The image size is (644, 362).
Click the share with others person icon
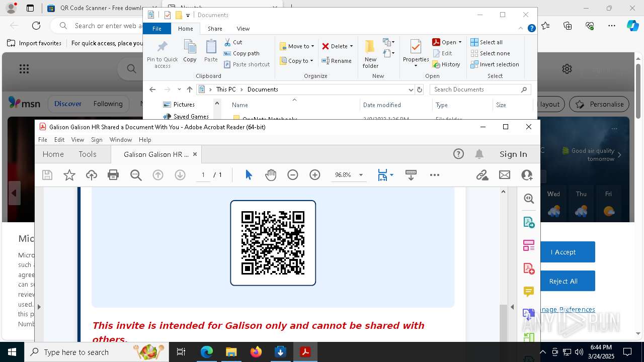click(527, 175)
